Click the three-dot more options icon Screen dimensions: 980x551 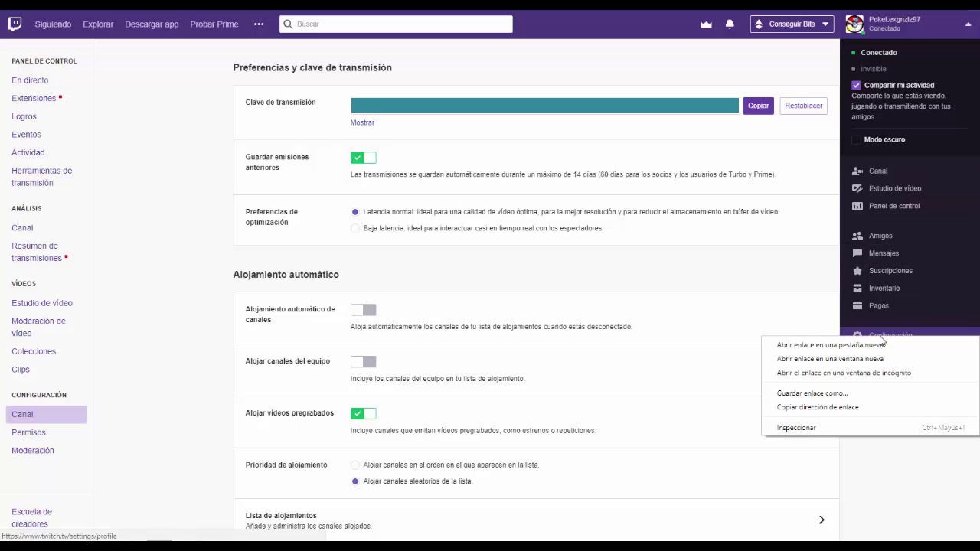pos(259,24)
